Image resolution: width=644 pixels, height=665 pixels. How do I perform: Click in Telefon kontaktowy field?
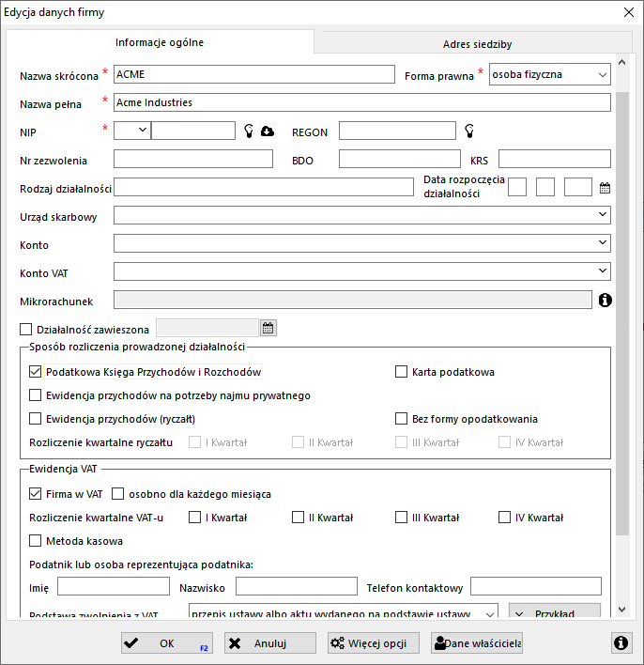coord(536,586)
